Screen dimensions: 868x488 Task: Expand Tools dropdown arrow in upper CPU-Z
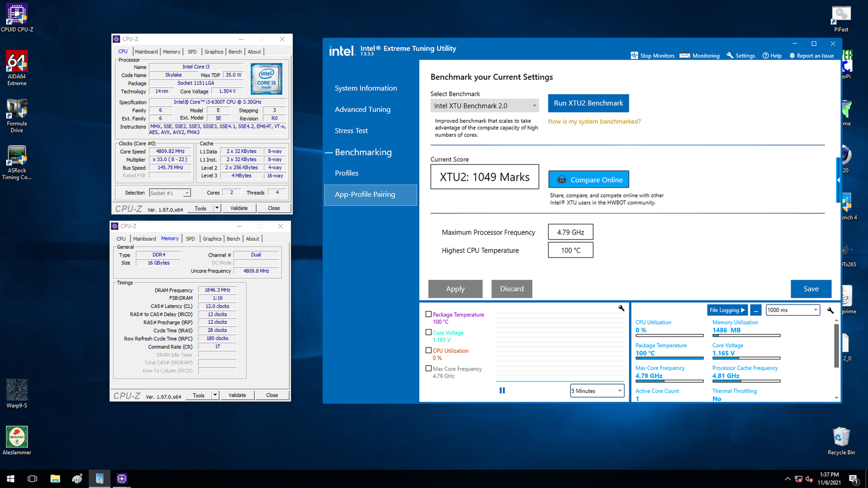tap(217, 208)
